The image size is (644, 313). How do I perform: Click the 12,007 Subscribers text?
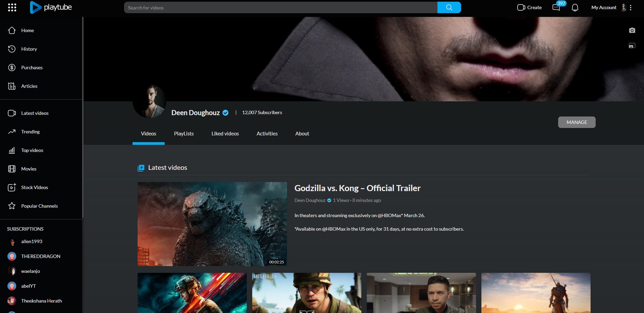[262, 112]
